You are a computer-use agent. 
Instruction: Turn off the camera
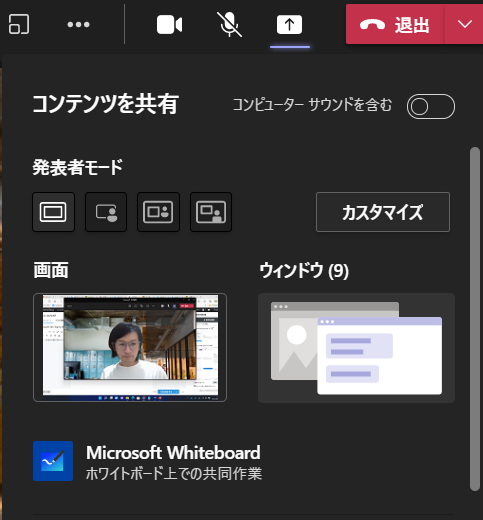click(x=169, y=24)
